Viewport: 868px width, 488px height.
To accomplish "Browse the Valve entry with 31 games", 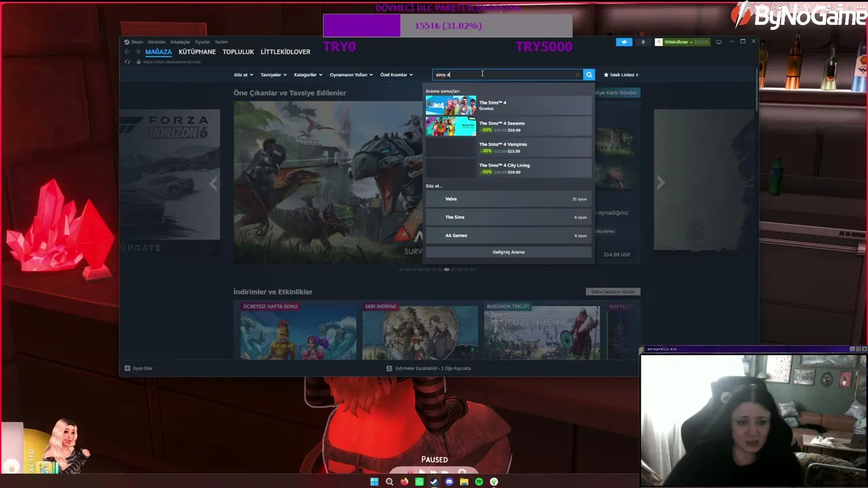I will (x=509, y=199).
